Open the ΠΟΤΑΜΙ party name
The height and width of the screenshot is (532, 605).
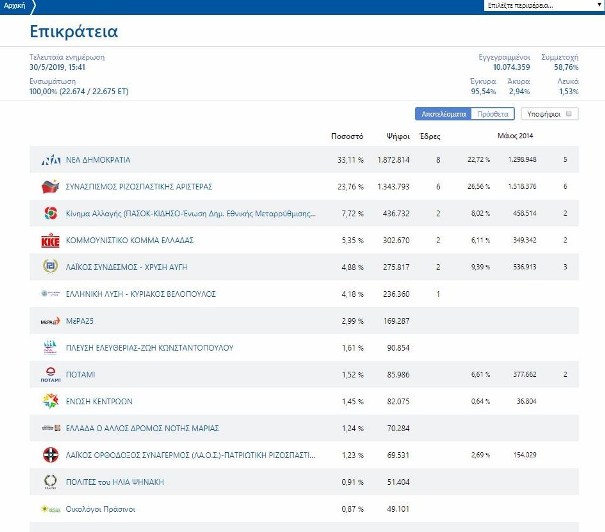click(x=80, y=375)
